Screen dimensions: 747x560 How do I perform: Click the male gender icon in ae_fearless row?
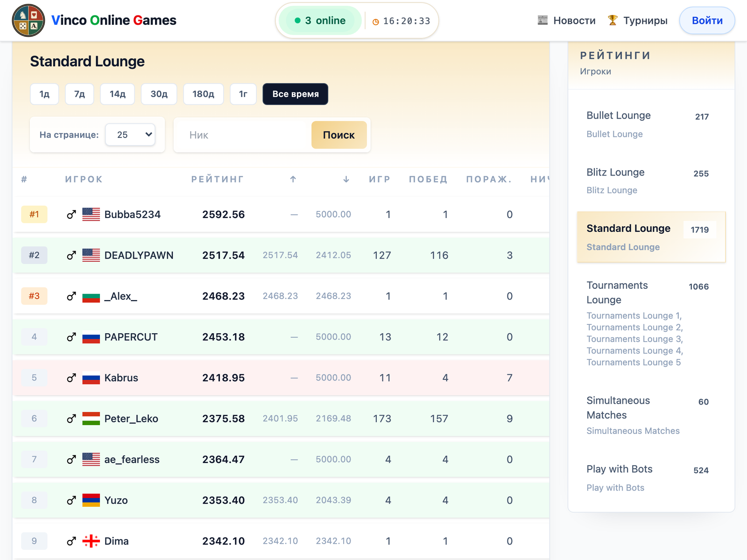(x=71, y=459)
